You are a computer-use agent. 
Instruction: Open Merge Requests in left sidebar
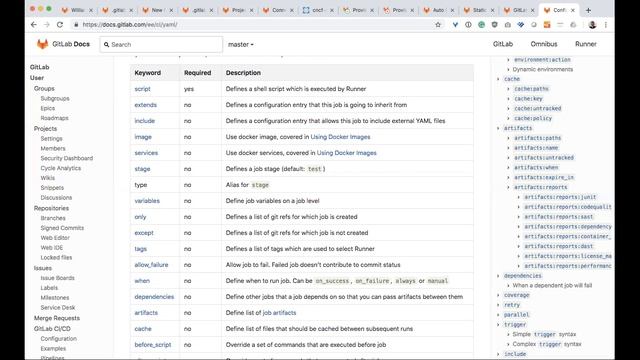tap(57, 318)
